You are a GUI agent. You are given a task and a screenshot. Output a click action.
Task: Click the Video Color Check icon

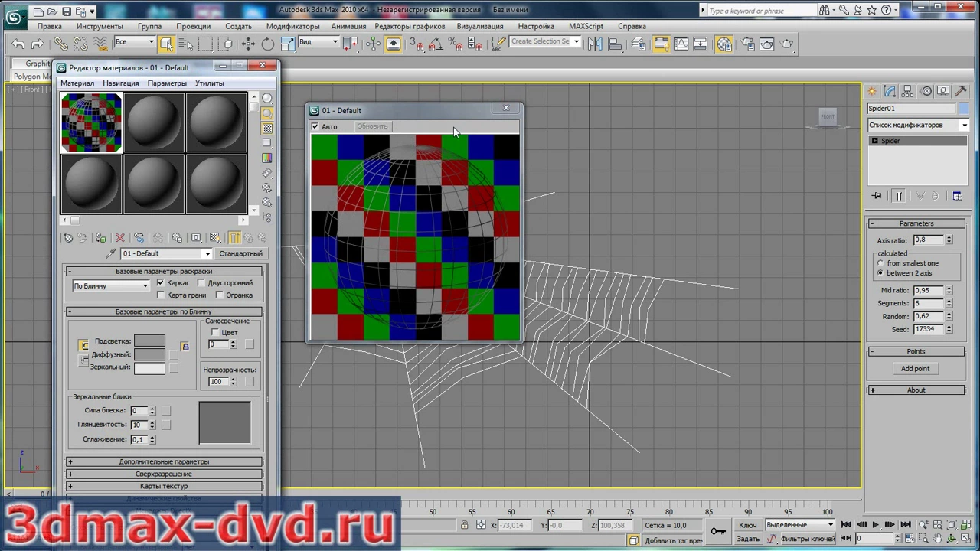(267, 158)
